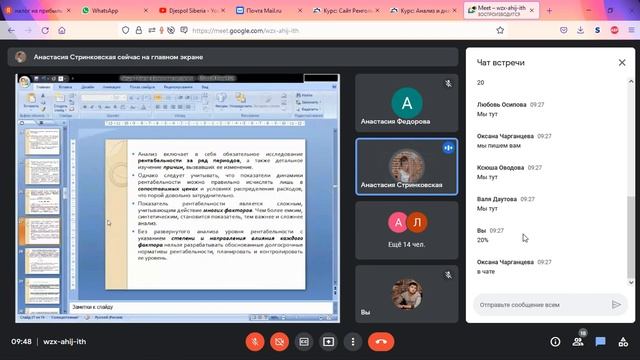
Task: Open browser home page icon
Action: tap(62, 30)
